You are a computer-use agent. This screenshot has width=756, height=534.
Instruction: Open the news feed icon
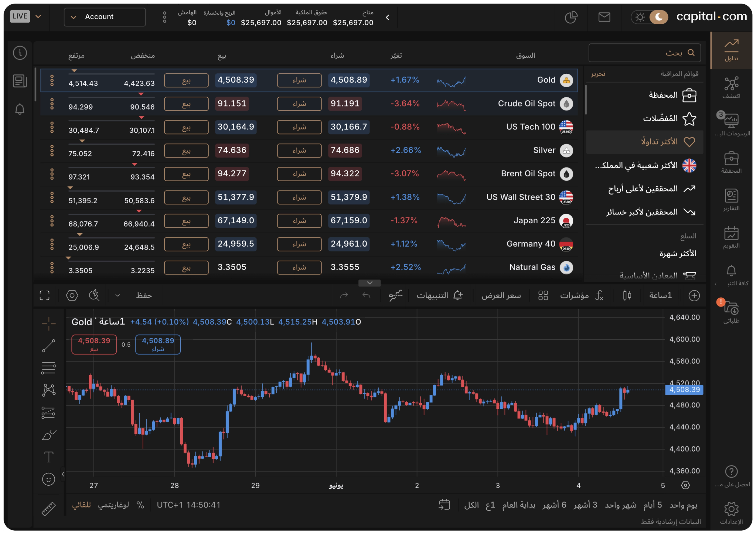click(x=20, y=81)
